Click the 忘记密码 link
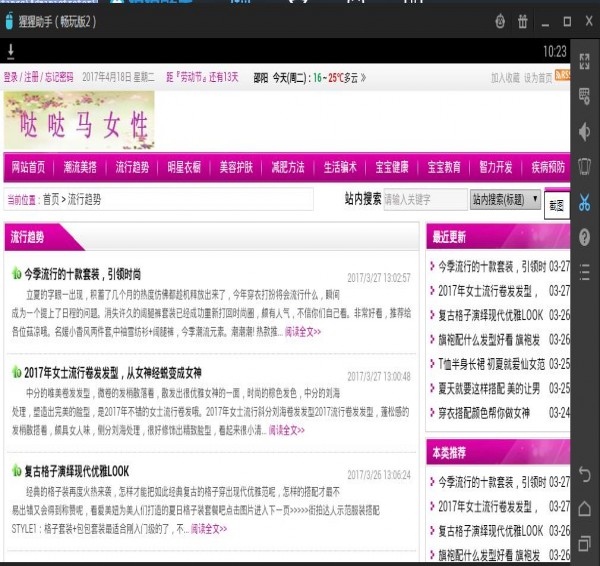600x566 pixels. [59, 77]
